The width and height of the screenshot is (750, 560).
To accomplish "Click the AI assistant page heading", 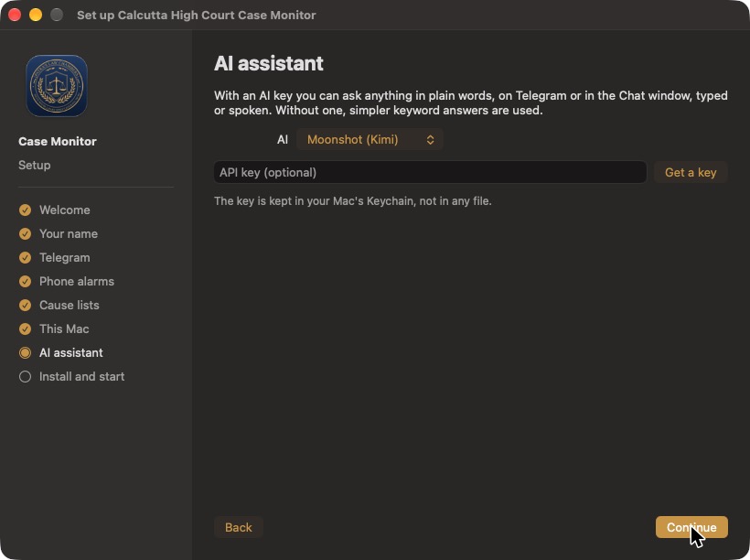I will [x=268, y=64].
